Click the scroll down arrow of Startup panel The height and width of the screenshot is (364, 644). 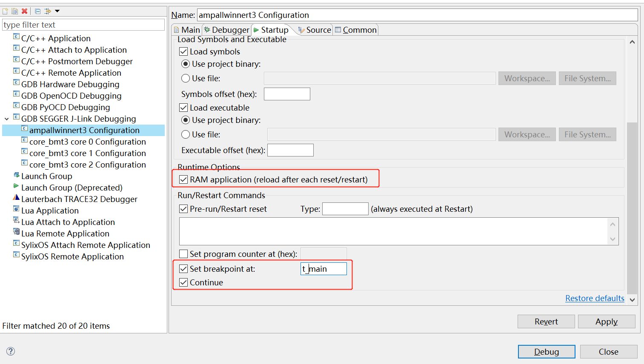pos(632,300)
